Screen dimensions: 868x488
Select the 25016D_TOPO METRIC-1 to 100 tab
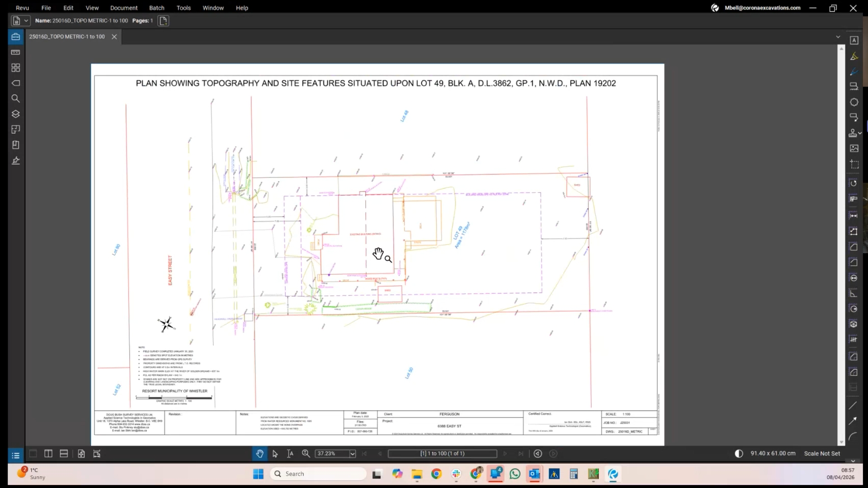click(x=66, y=37)
